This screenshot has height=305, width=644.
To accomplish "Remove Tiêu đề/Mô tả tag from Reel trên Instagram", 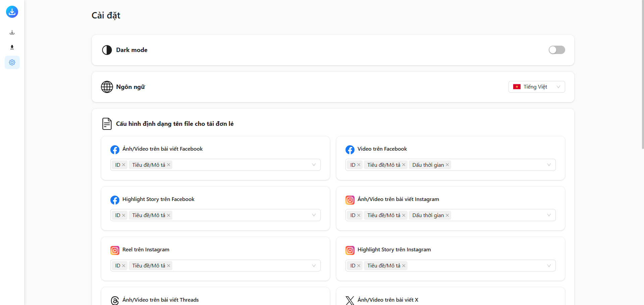I will pos(169,266).
